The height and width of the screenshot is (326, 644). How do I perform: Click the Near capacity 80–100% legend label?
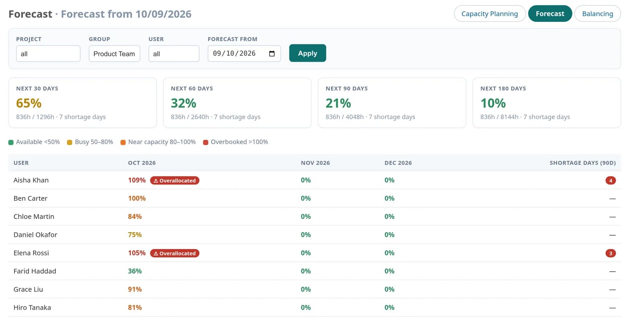click(162, 142)
